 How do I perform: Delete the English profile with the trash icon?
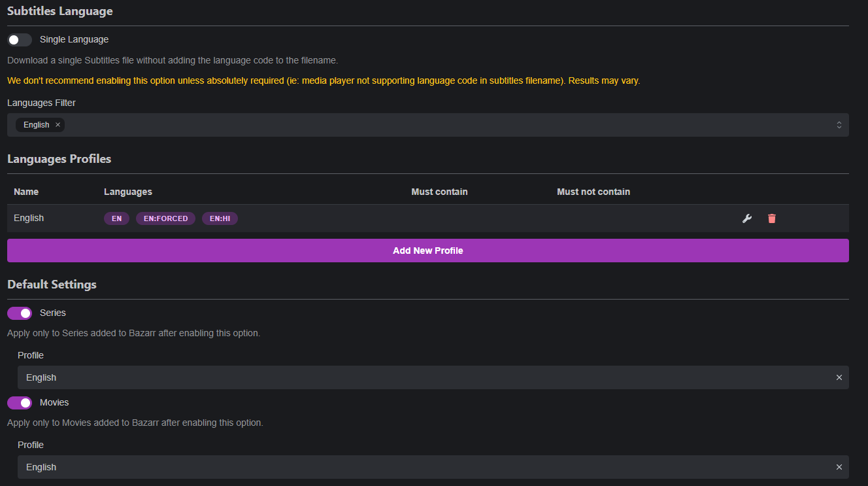point(772,218)
